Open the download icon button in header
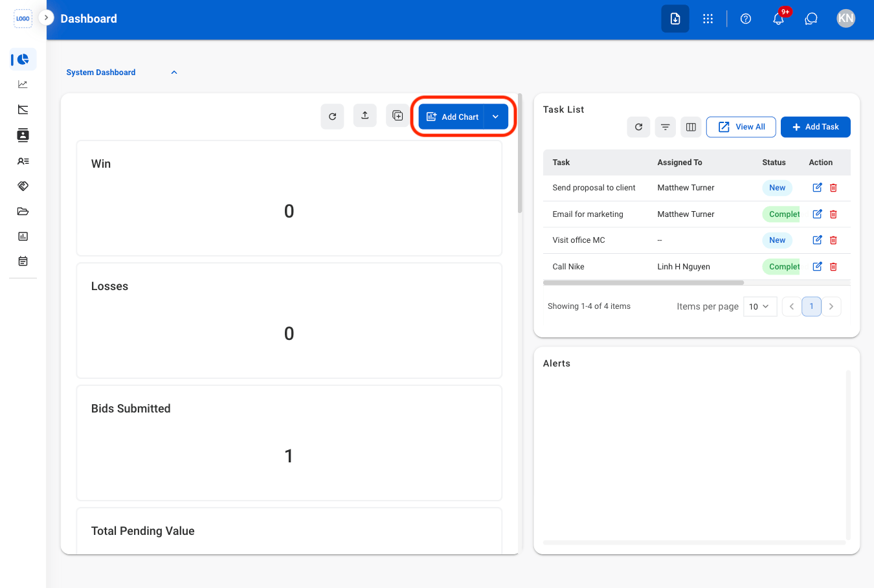 pos(675,19)
